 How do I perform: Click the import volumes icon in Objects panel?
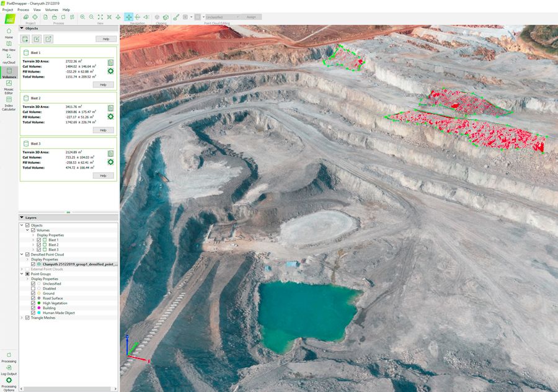click(x=37, y=39)
